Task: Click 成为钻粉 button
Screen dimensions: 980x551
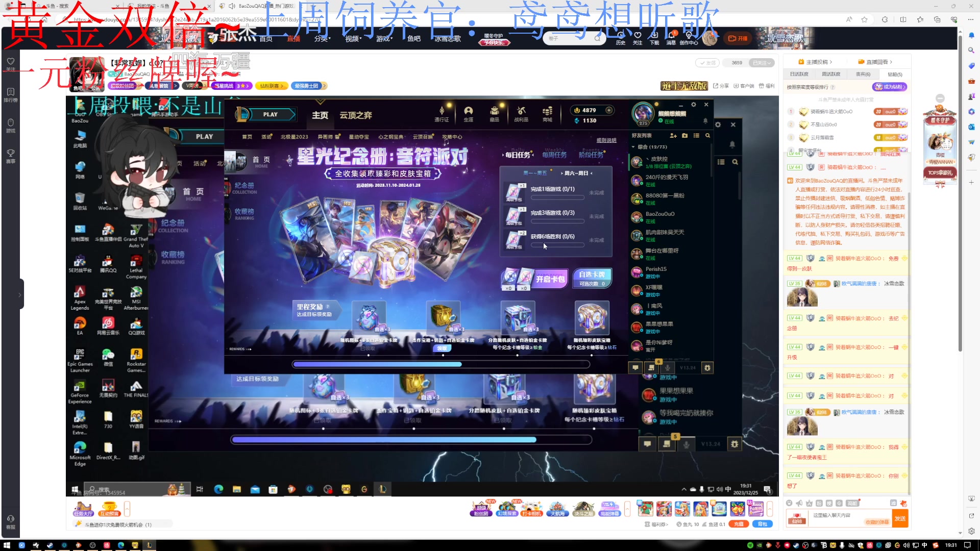Action: click(890, 87)
